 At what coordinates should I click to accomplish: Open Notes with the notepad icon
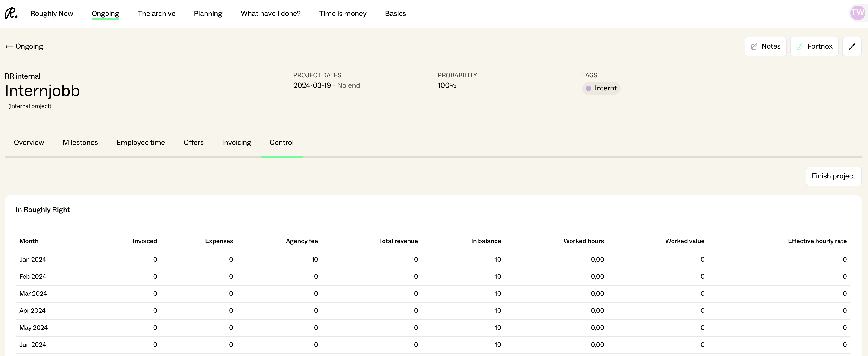(765, 47)
